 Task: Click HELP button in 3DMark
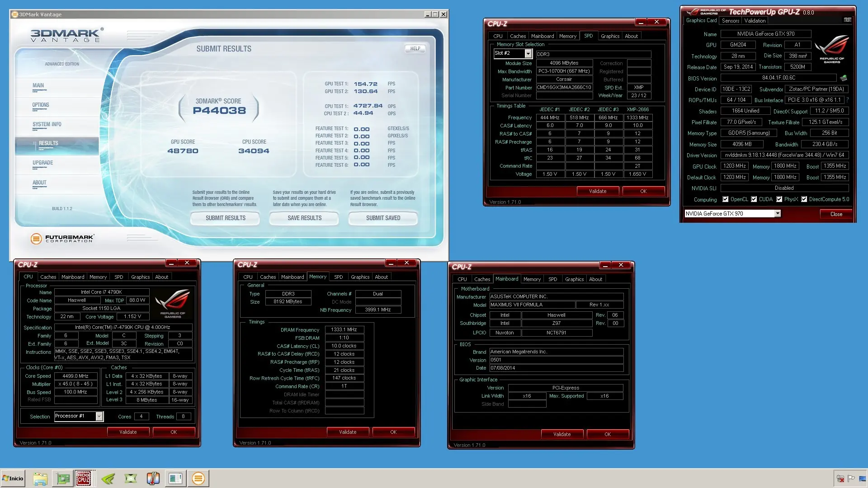(415, 48)
